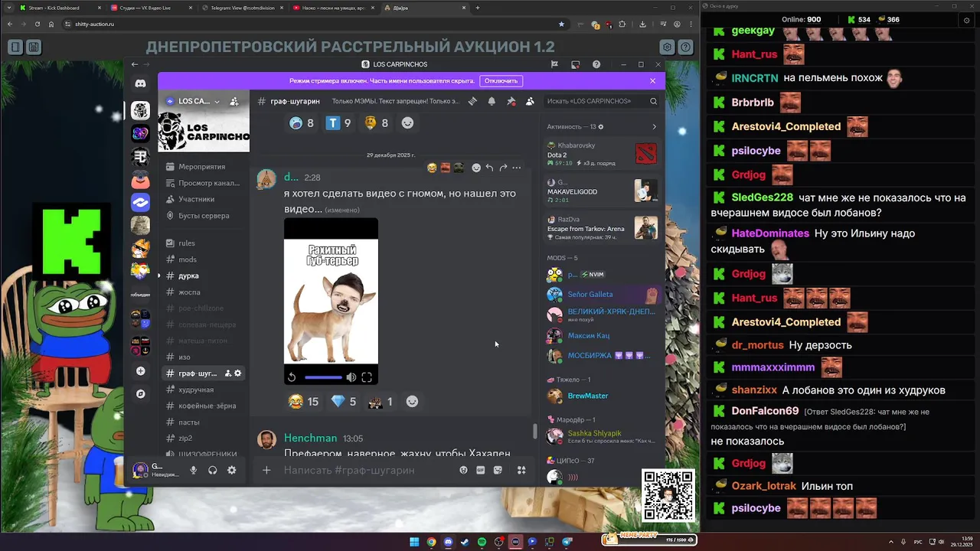Screen dimensions: 980x551
Task: Click the save icon on the auction page
Action: (34, 47)
